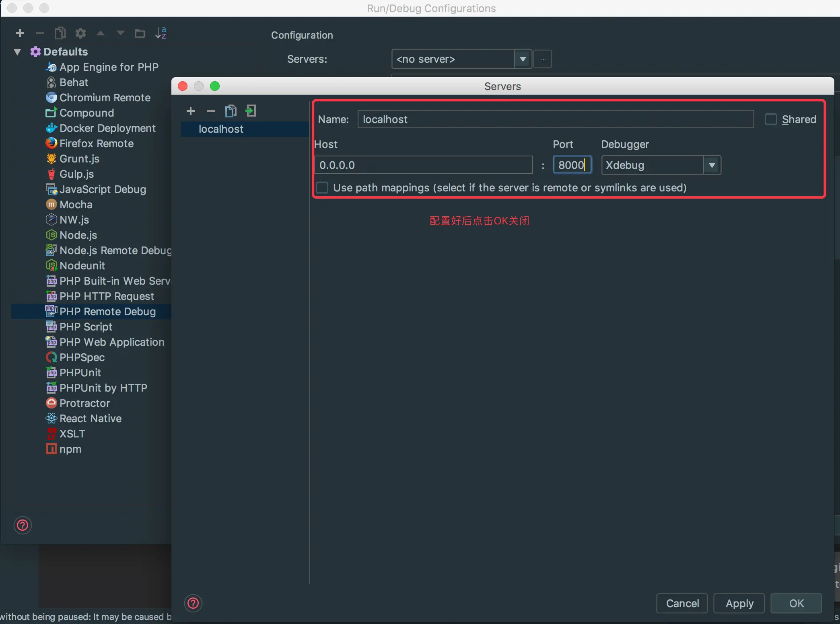The width and height of the screenshot is (840, 624).
Task: Select PHP Web Application in the list
Action: pyautogui.click(x=111, y=342)
